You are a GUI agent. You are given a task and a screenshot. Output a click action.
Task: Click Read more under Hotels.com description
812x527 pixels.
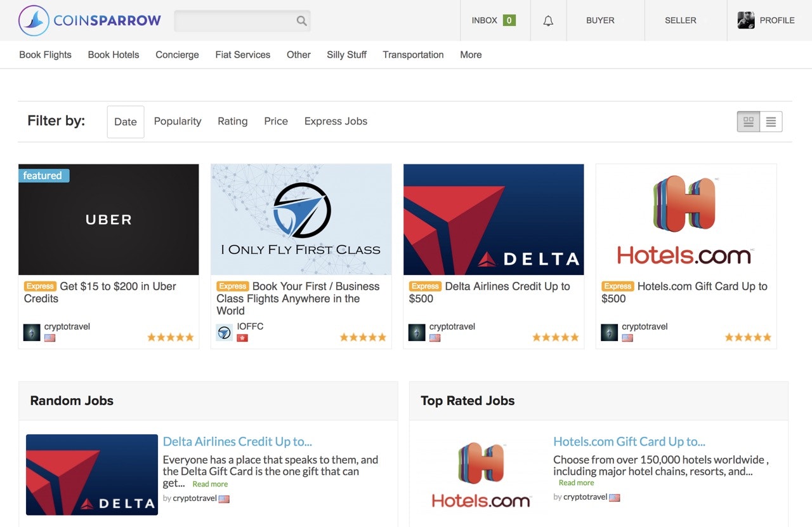pos(577,483)
